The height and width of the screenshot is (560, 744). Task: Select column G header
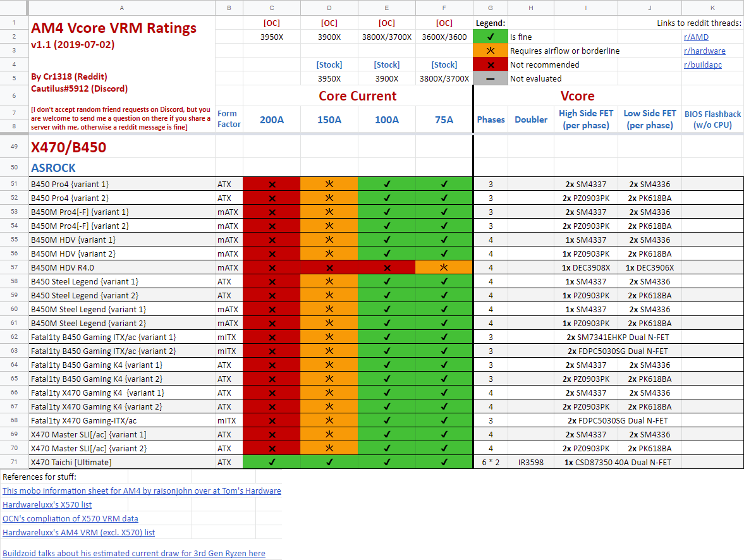coord(490,8)
